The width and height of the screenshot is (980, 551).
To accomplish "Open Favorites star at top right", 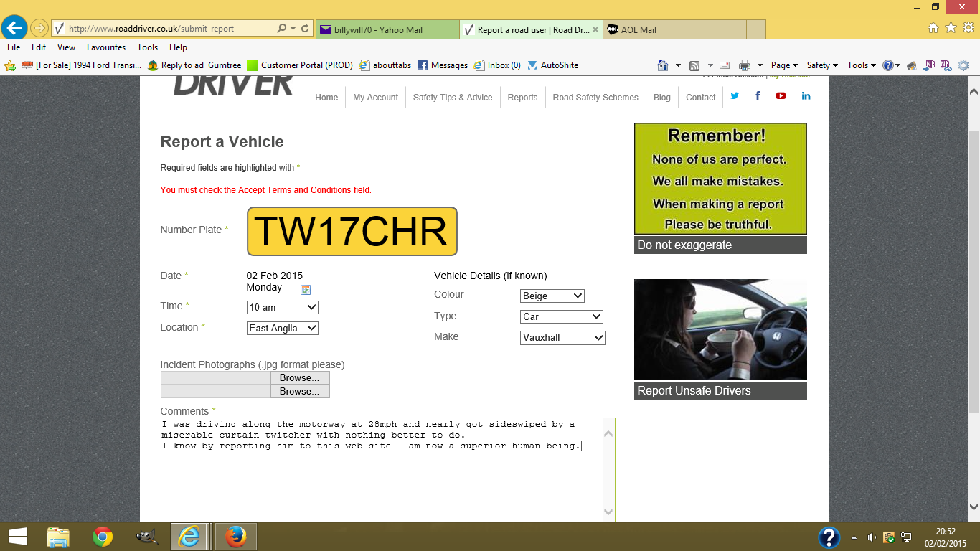I will [951, 28].
